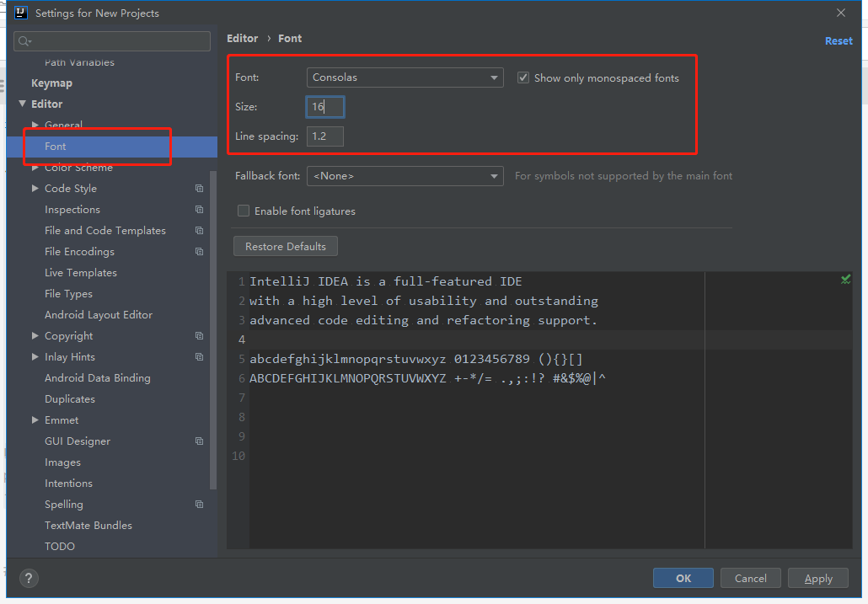Open File Encodings settings
This screenshot has height=604, width=868.
click(80, 252)
